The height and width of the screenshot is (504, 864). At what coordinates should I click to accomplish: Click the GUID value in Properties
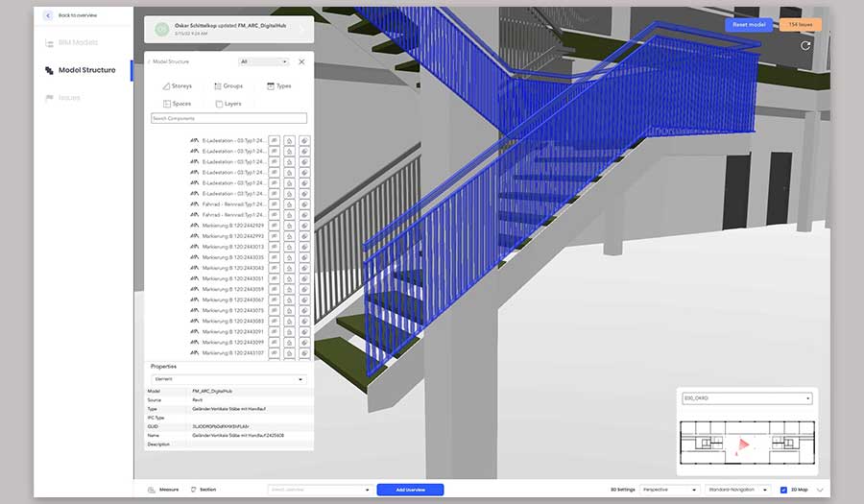pos(221,426)
